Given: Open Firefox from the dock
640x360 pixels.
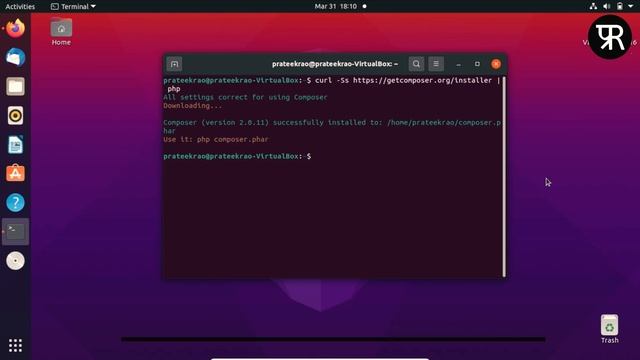Looking at the screenshot, I should (x=16, y=28).
